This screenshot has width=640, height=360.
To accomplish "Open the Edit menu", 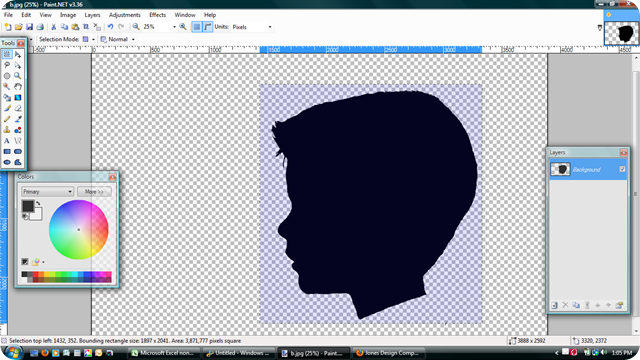I will coord(26,15).
